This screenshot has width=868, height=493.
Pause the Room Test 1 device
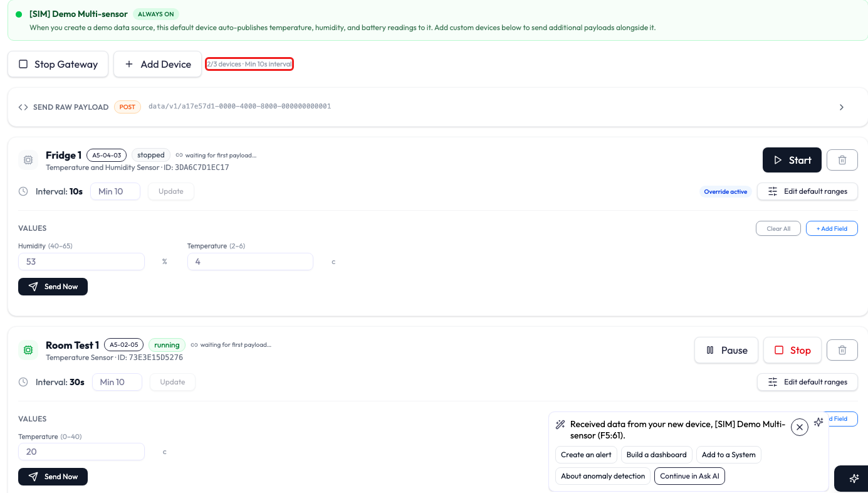coord(726,350)
